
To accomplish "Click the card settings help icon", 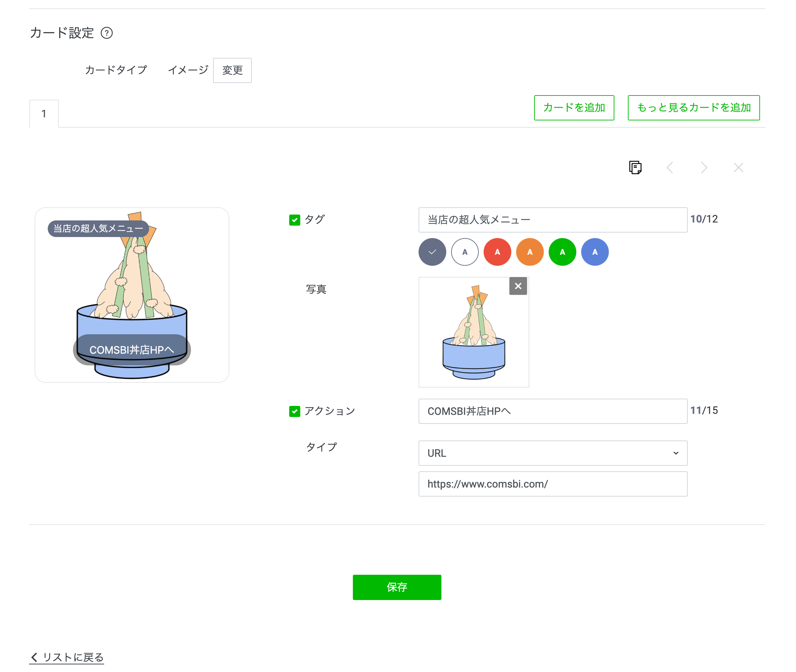I will (x=107, y=33).
